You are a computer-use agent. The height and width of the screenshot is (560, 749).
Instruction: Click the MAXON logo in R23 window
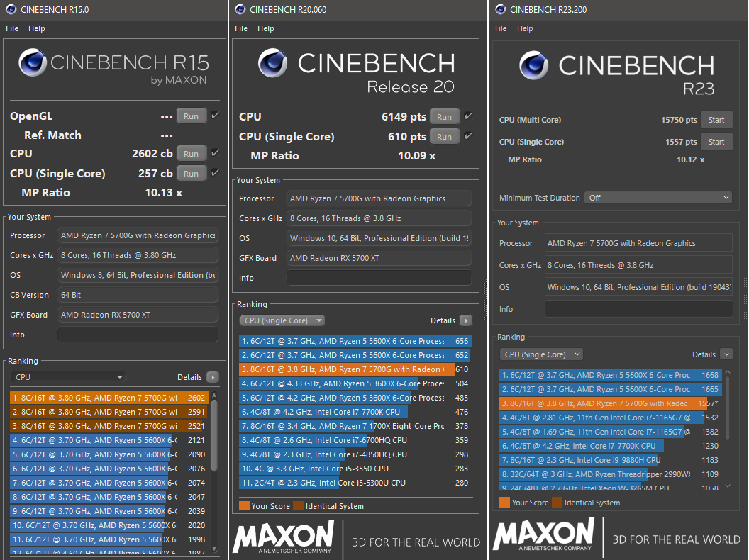click(x=543, y=534)
